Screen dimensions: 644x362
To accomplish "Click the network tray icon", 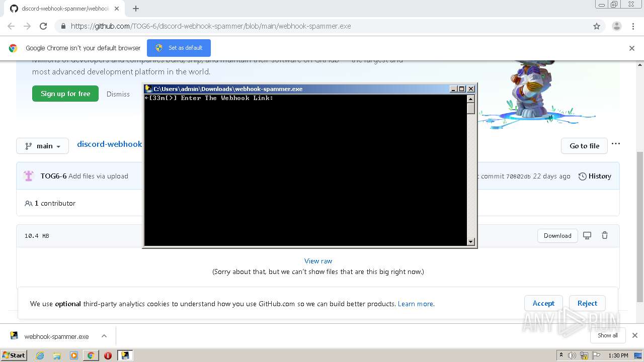I will [x=584, y=355].
